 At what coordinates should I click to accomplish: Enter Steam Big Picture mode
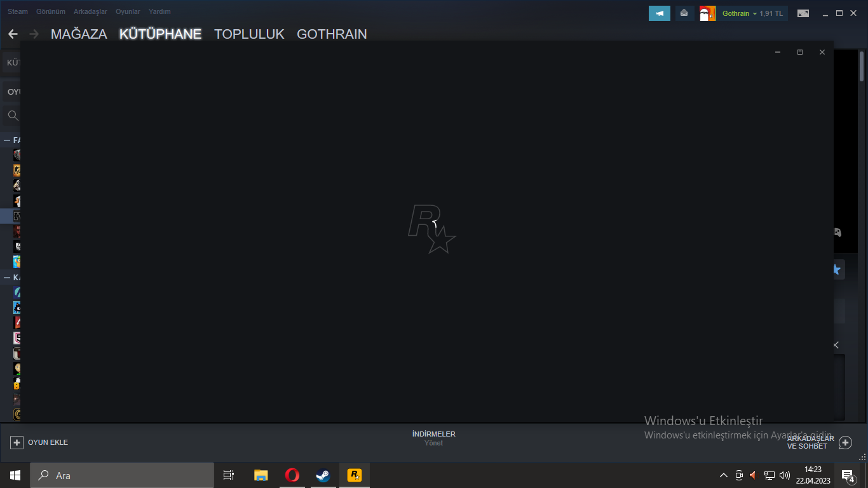[803, 13]
